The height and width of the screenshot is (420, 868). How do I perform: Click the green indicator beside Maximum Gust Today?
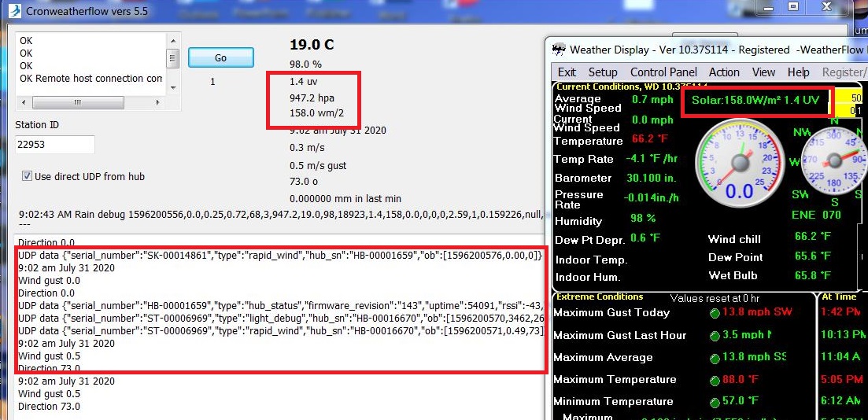pos(715,313)
